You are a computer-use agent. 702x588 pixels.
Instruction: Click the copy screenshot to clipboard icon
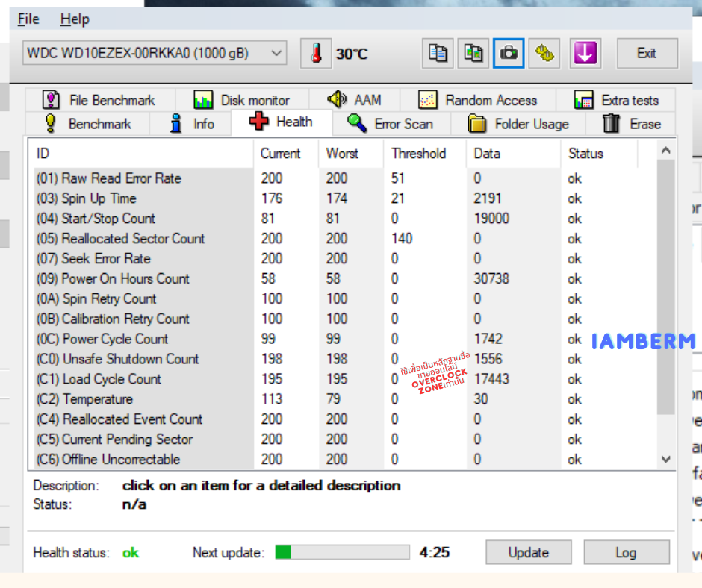tap(473, 54)
